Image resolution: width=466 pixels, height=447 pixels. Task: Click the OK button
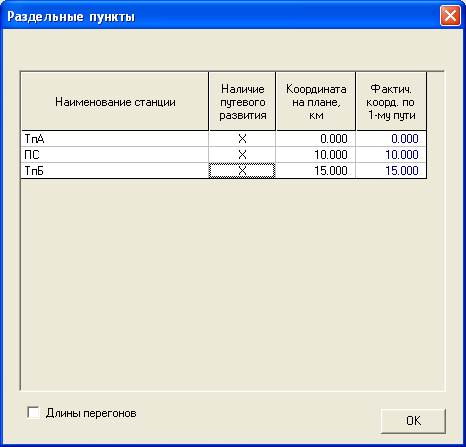pyautogui.click(x=413, y=421)
